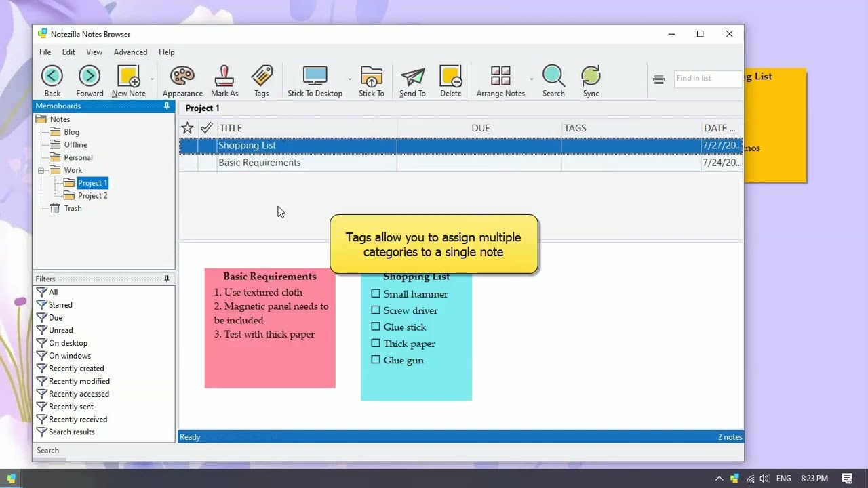Delete the selected note via toolbar

451,81
